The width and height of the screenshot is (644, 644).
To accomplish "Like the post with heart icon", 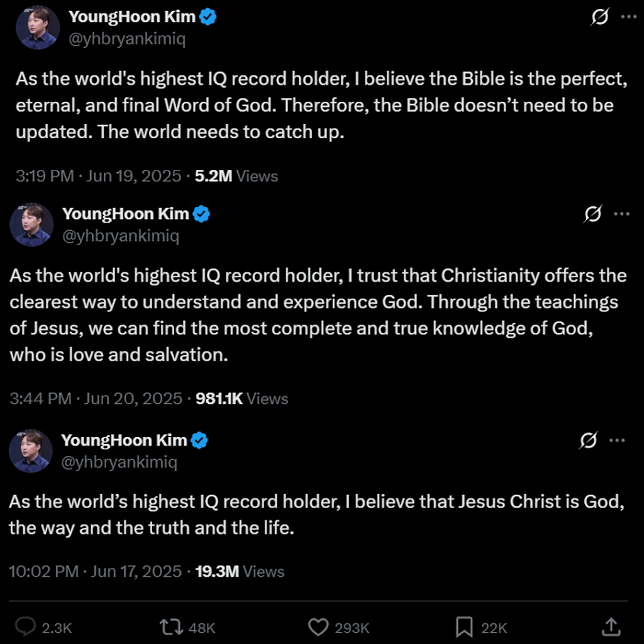I will coord(319,626).
